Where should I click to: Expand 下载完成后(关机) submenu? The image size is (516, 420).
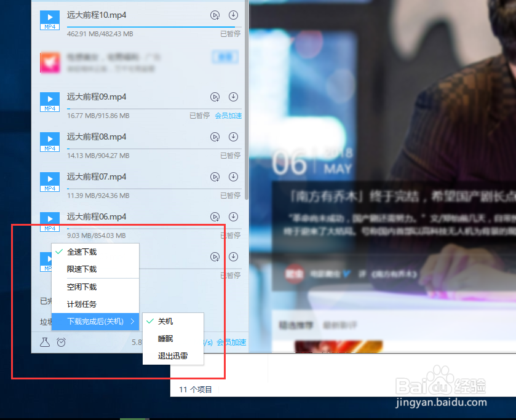95,322
